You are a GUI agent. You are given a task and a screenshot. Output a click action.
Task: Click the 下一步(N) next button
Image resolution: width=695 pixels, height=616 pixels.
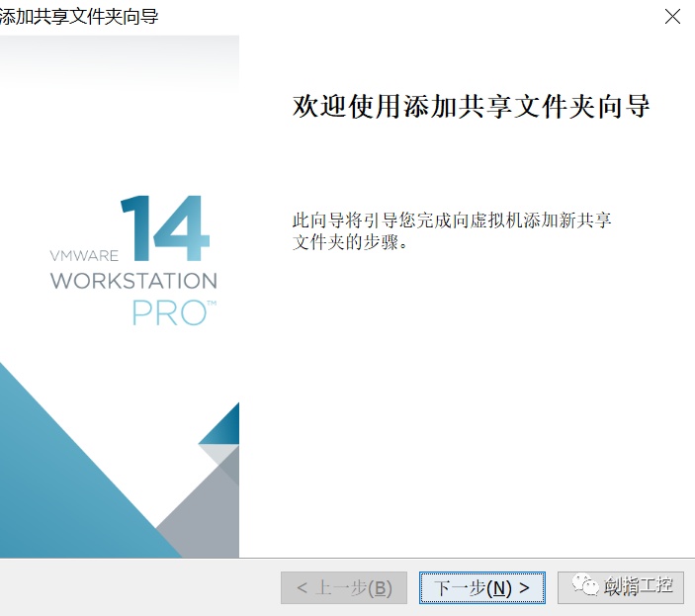(x=482, y=587)
